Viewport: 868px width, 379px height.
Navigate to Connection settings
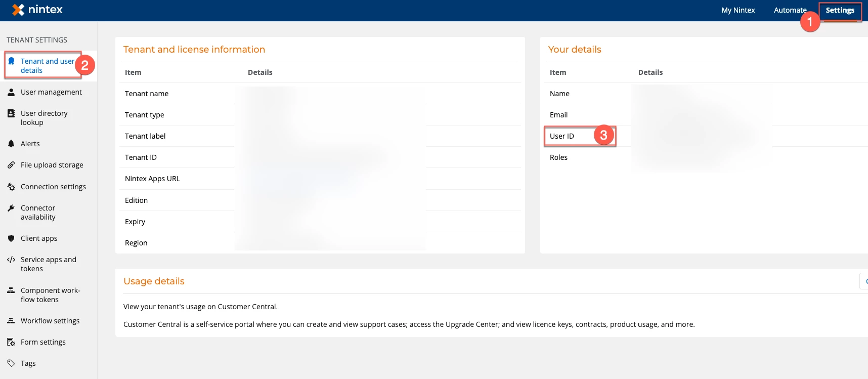[53, 187]
